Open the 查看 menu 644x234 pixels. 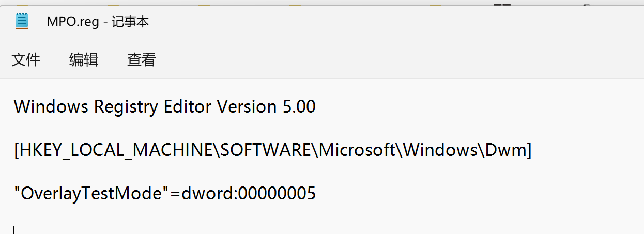pyautogui.click(x=142, y=60)
